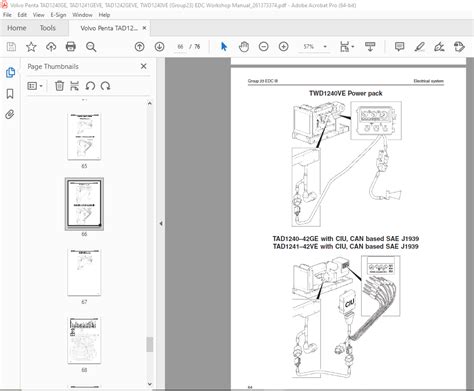Viewport: 474px width, 391px height.
Task: Open the 57% zoom level dropdown
Action: 325,47
